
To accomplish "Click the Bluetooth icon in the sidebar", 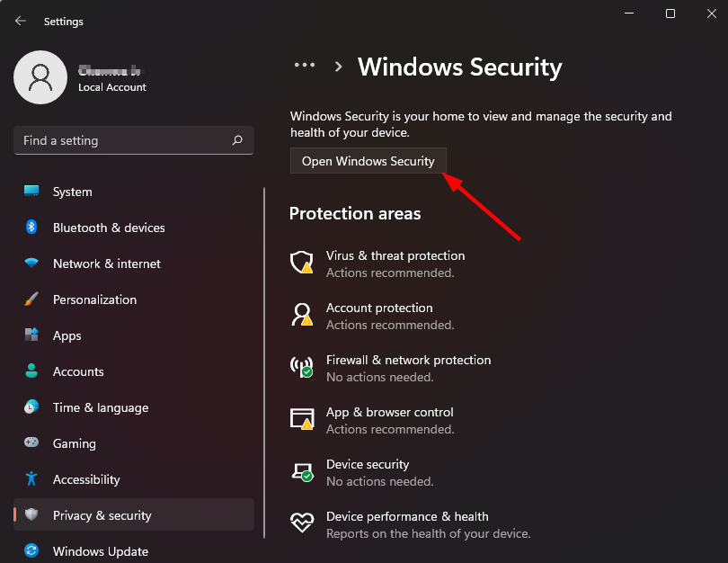I will tap(31, 228).
